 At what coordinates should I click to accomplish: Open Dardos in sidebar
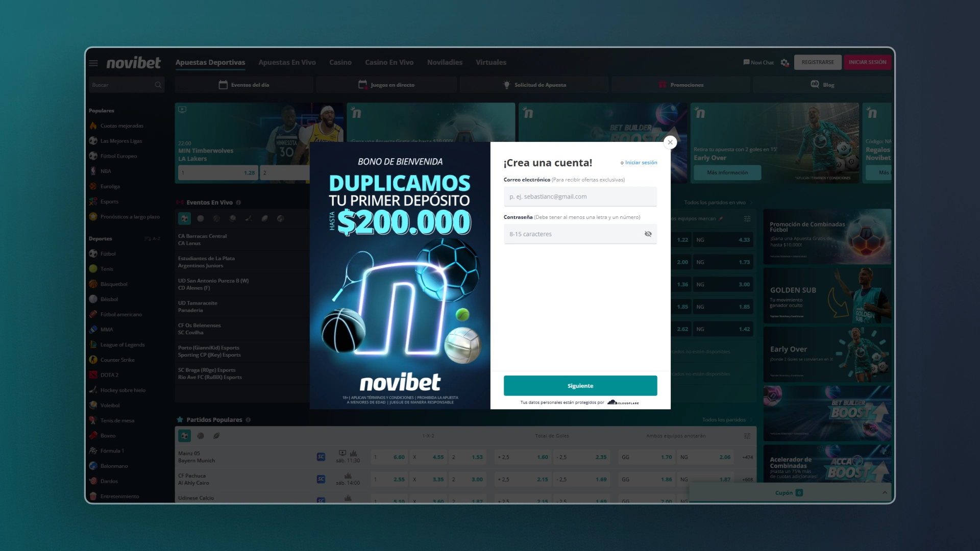(109, 481)
